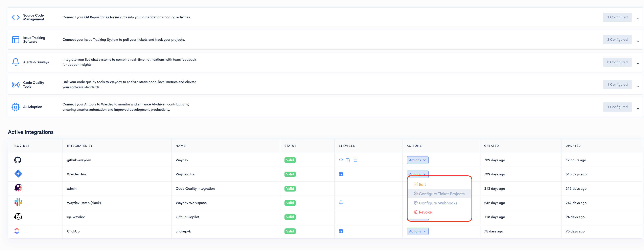644x250 pixels.
Task: Click the Jira provider logo
Action: click(x=18, y=174)
